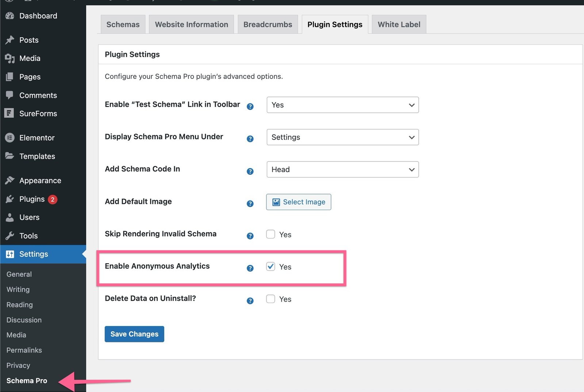Image resolution: width=584 pixels, height=392 pixels.
Task: Open Permalinks in Settings submenu
Action: pos(24,350)
